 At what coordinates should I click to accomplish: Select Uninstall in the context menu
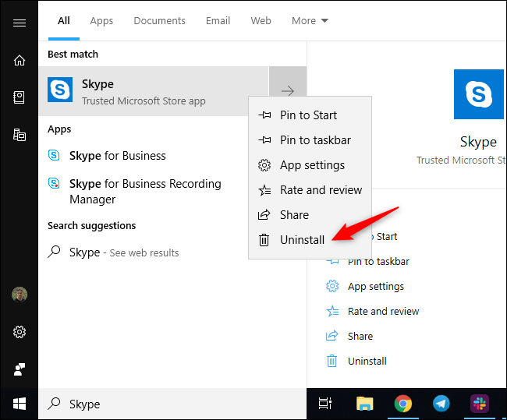pyautogui.click(x=302, y=240)
